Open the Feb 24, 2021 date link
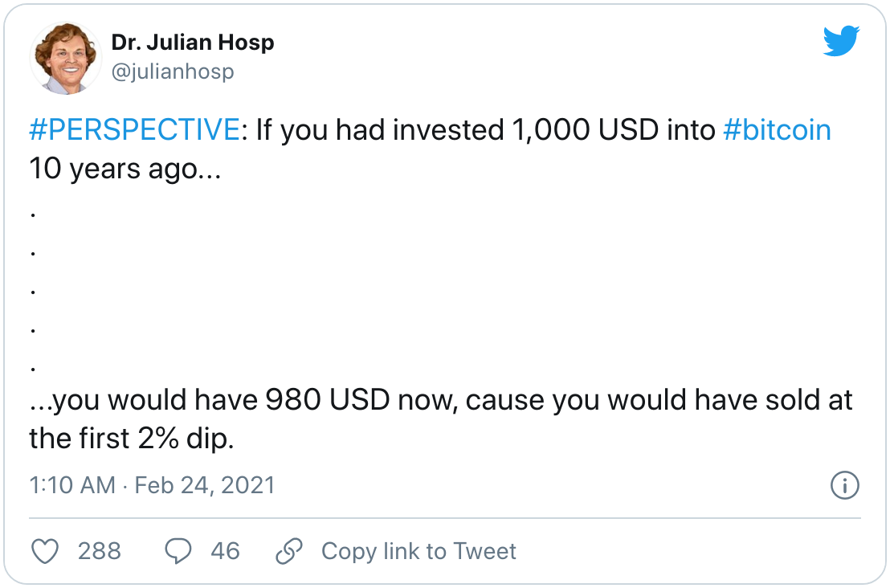Viewport: 890px width, 588px height. coord(204,485)
